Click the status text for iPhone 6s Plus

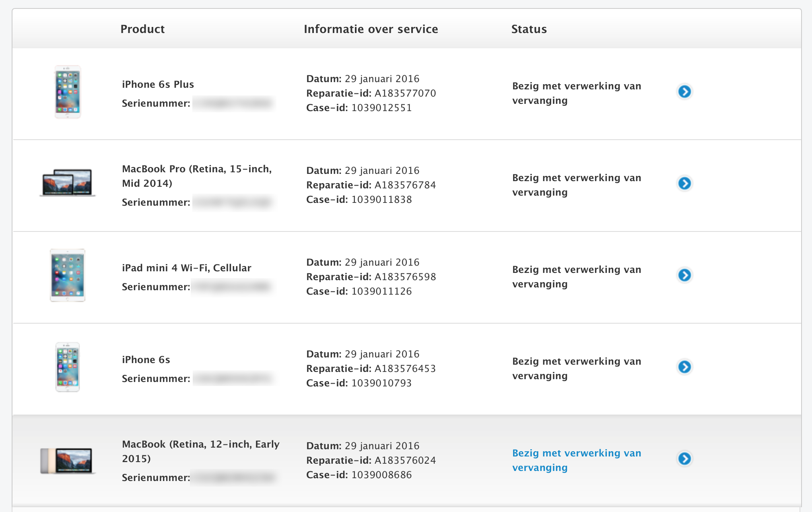point(576,93)
